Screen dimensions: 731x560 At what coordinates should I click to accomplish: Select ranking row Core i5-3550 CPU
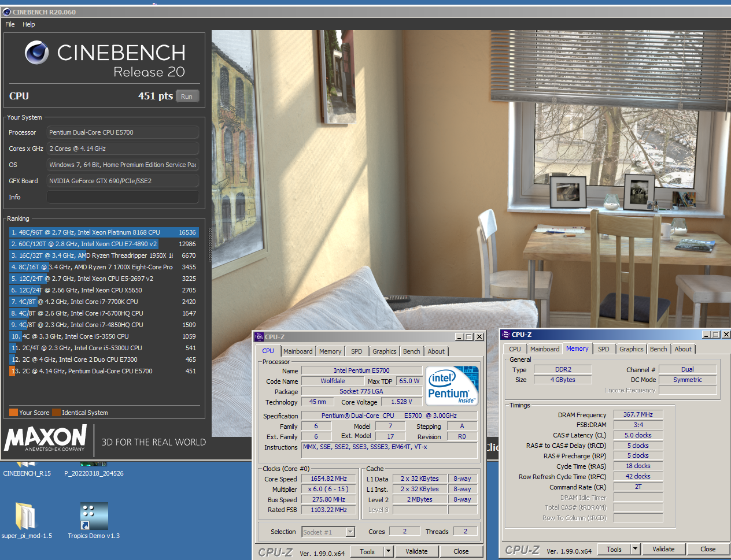tap(104, 336)
